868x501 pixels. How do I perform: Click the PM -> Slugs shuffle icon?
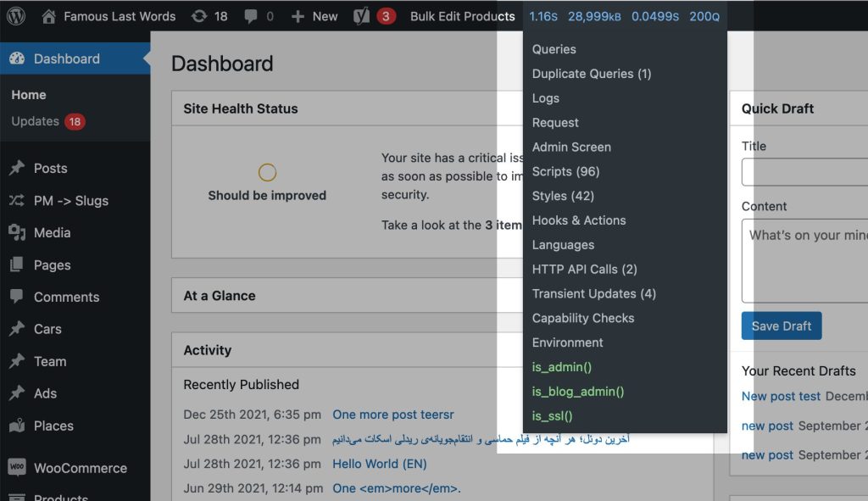(x=17, y=200)
